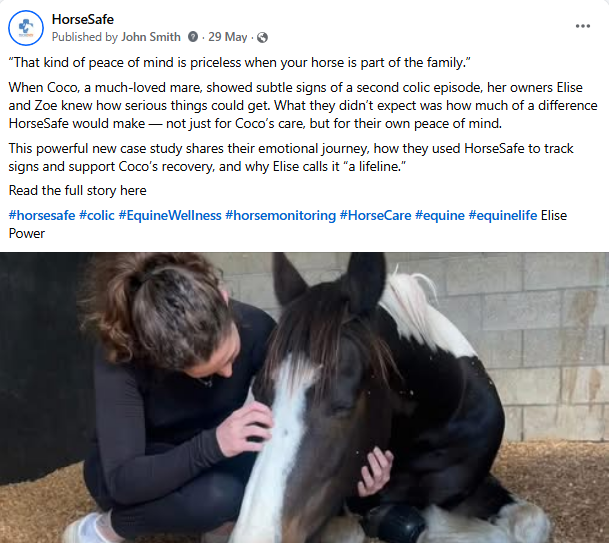Click the 'Read the full story here' text
The height and width of the screenshot is (543, 609).
coord(78,191)
